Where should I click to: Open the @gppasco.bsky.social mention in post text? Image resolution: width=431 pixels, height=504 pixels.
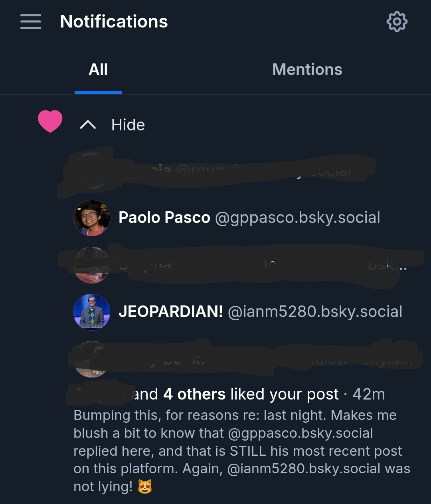pos(300,433)
